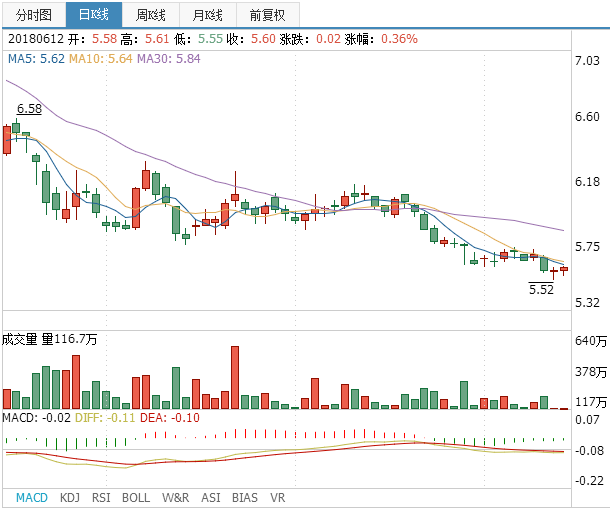Viewport: 610px width, 510px height.
Task: Click the 6.18 price axis label
Action: tap(587, 182)
